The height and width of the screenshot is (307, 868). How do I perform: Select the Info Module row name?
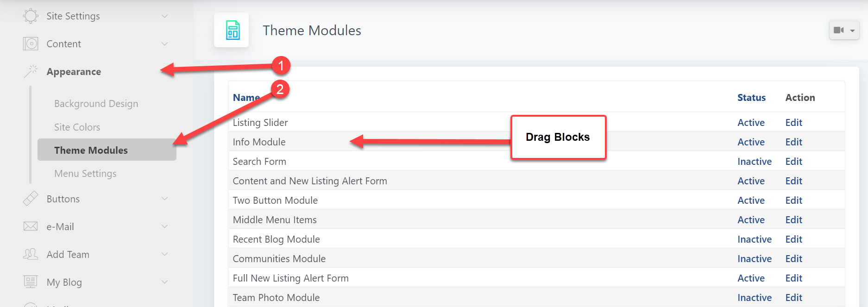pos(259,142)
